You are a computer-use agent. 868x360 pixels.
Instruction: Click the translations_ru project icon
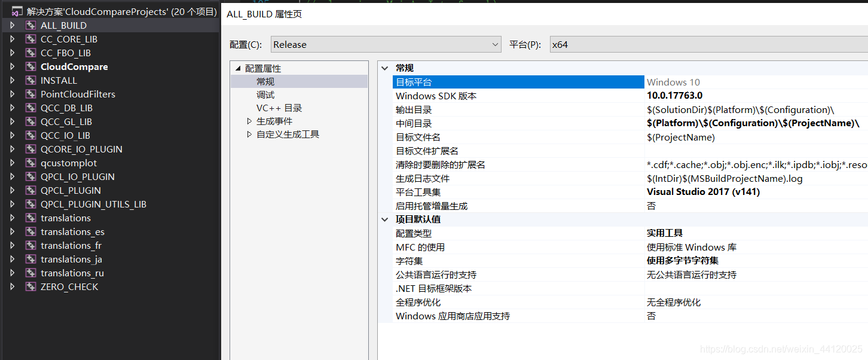[x=30, y=273]
